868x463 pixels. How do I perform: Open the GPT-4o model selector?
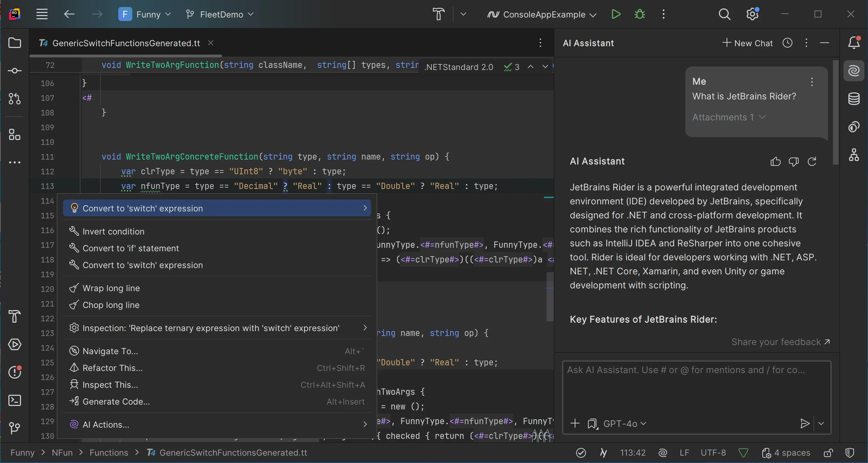coord(626,423)
